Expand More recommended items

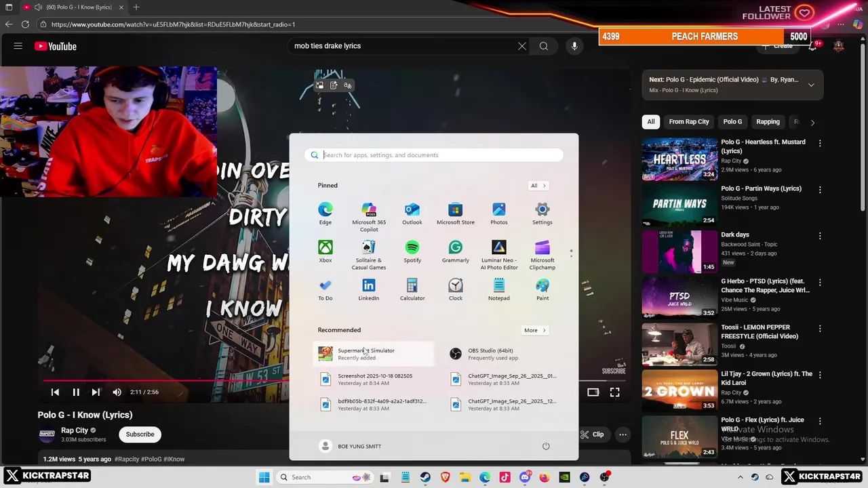click(535, 330)
